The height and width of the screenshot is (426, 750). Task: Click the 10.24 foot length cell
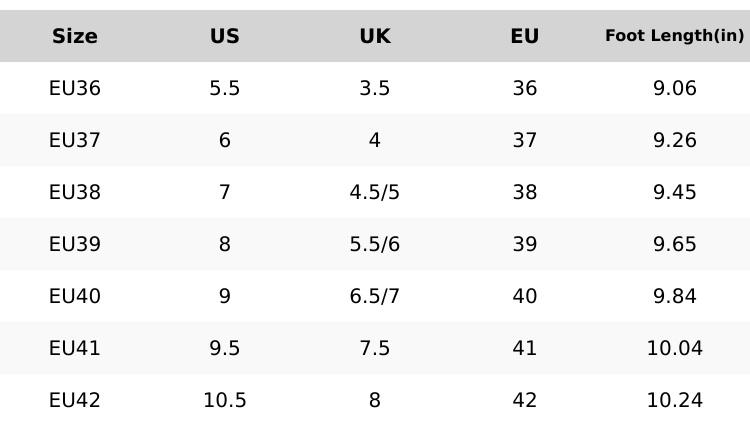point(675,400)
